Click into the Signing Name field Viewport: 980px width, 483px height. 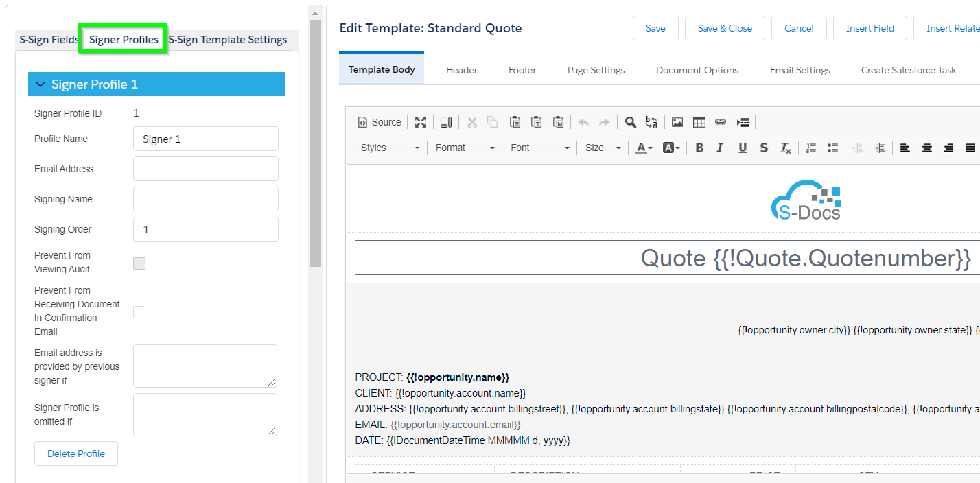point(206,199)
